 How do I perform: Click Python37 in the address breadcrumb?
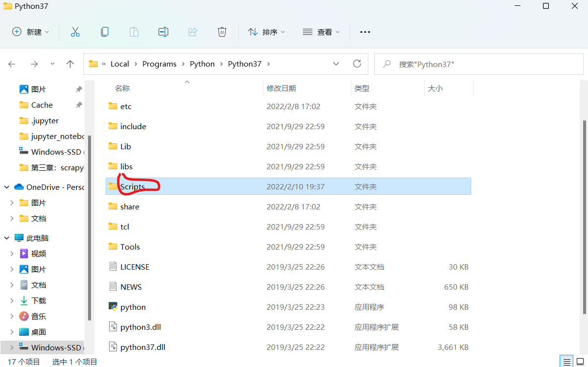pyautogui.click(x=245, y=64)
